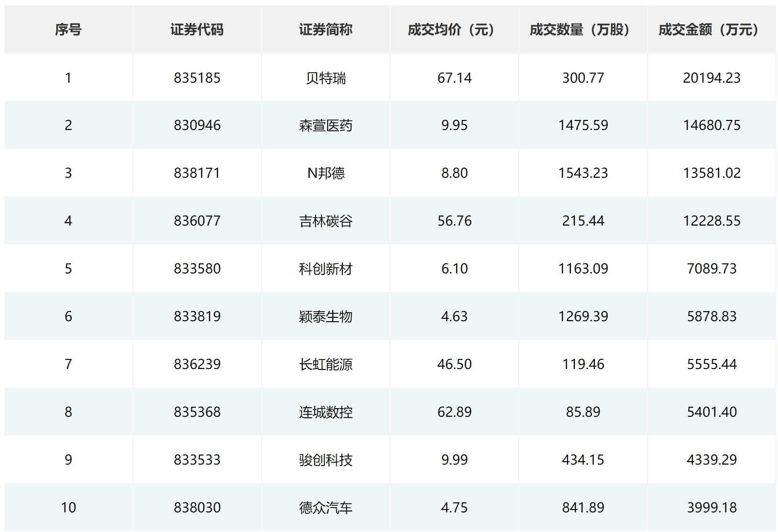This screenshot has width=778, height=532.
Task: Select the 长虹能源 name cell
Action: [326, 364]
